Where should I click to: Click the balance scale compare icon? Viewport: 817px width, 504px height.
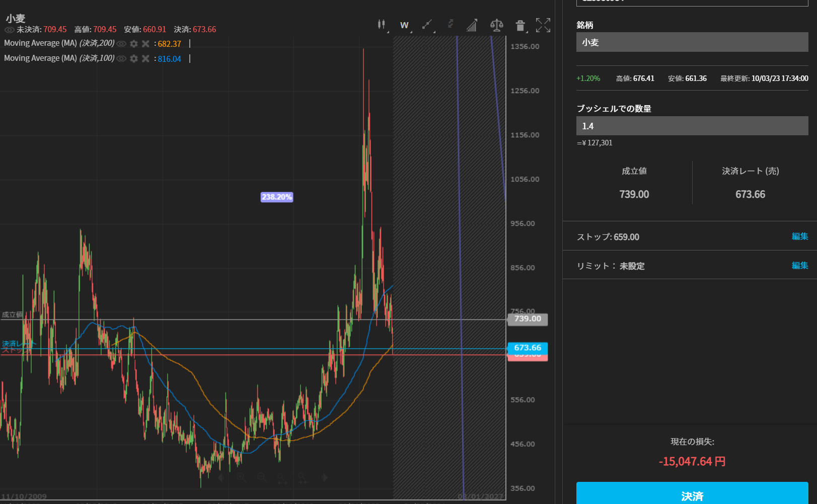point(496,25)
